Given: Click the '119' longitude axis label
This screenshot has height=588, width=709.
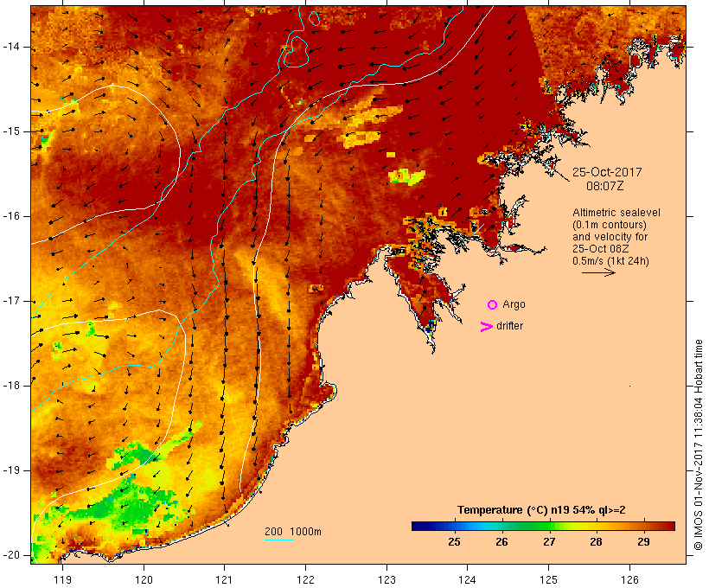Looking at the screenshot, I should (62, 580).
